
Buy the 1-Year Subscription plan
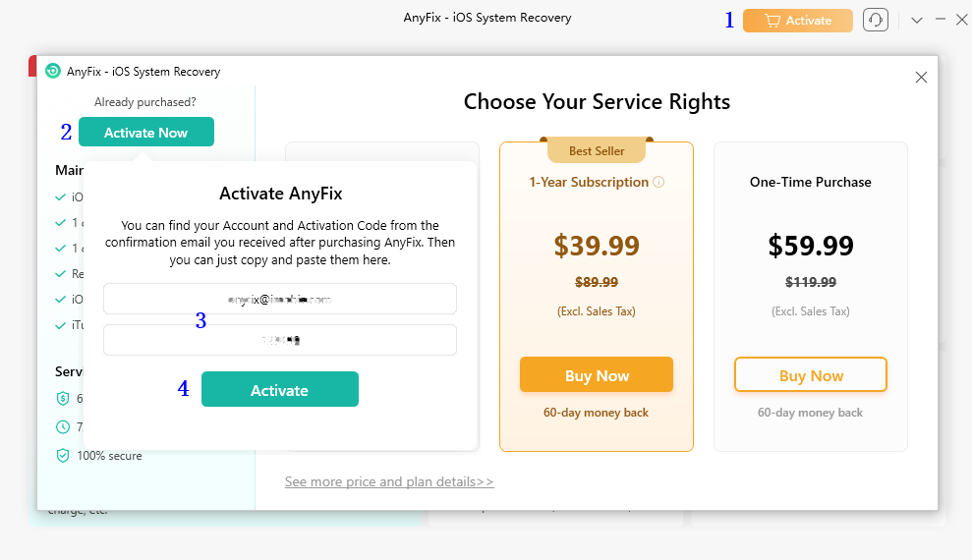pyautogui.click(x=597, y=374)
